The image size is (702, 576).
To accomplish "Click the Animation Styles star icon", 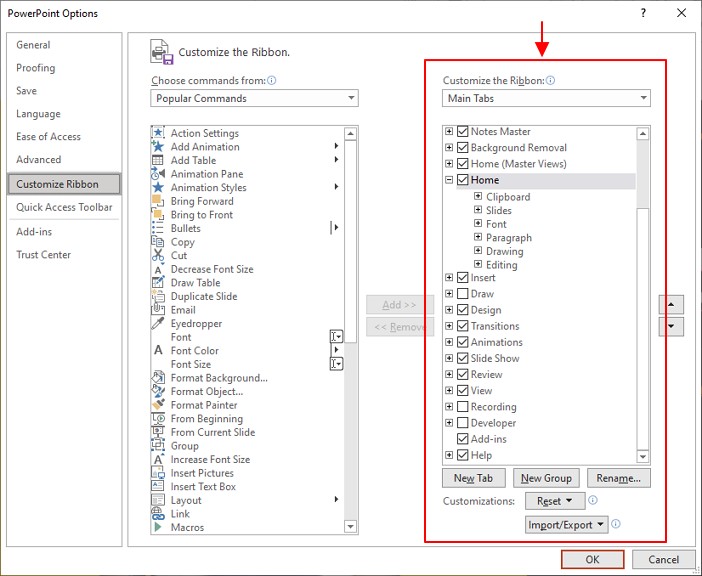I will (x=158, y=187).
